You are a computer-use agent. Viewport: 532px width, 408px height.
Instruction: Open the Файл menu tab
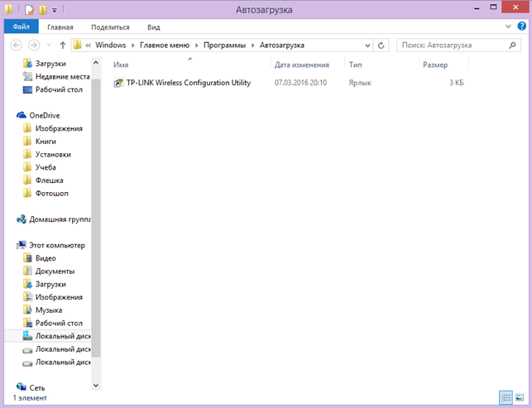[21, 26]
